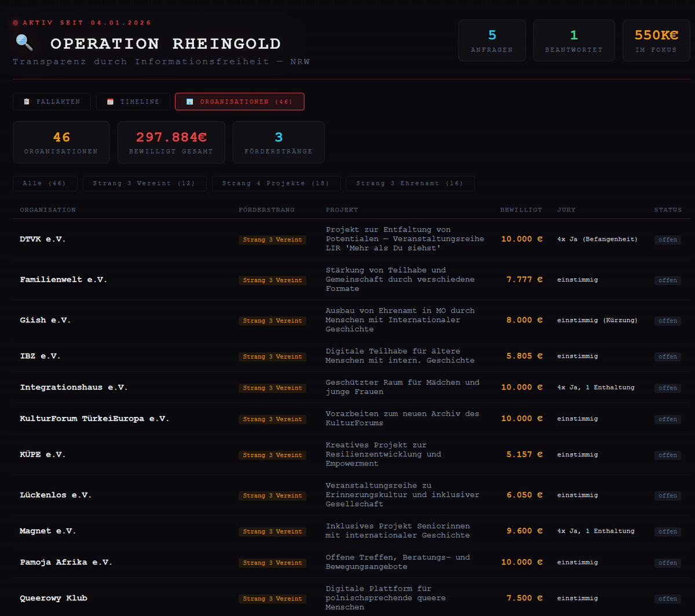Select Integrationshaus e.V. organisation

click(x=74, y=387)
